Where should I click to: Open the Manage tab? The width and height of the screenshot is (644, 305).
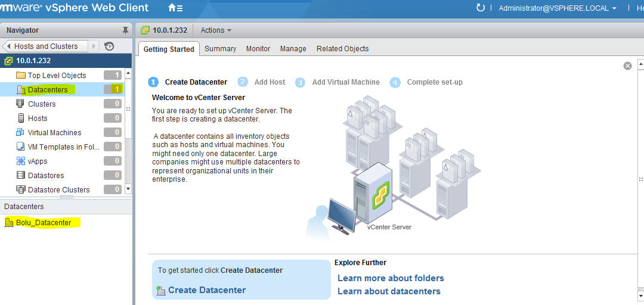coord(293,48)
